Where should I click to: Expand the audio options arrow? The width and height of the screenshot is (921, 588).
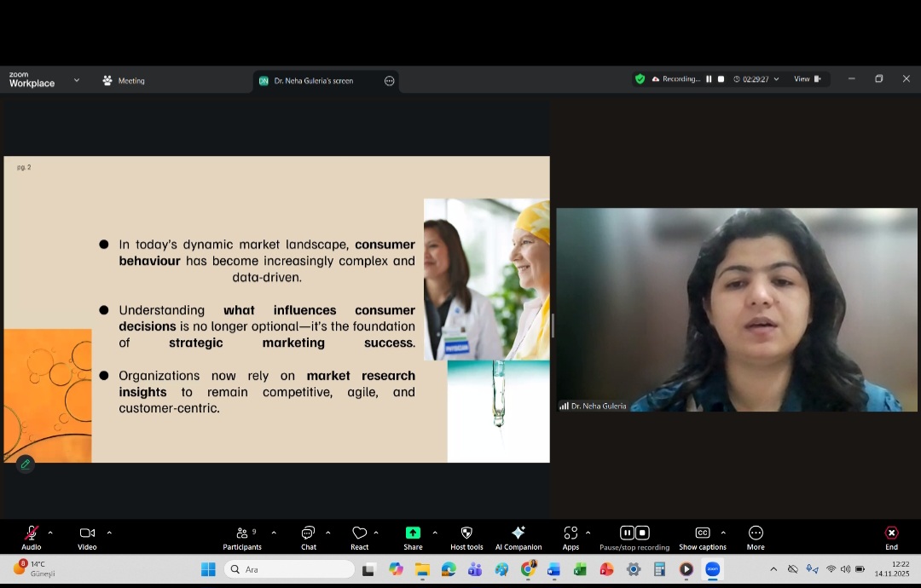point(50,533)
